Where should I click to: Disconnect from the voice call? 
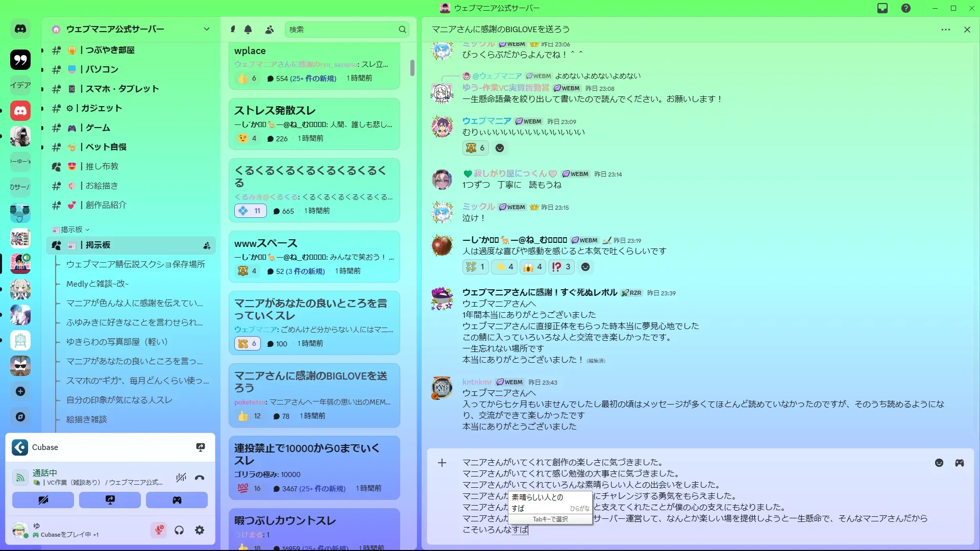click(x=200, y=478)
